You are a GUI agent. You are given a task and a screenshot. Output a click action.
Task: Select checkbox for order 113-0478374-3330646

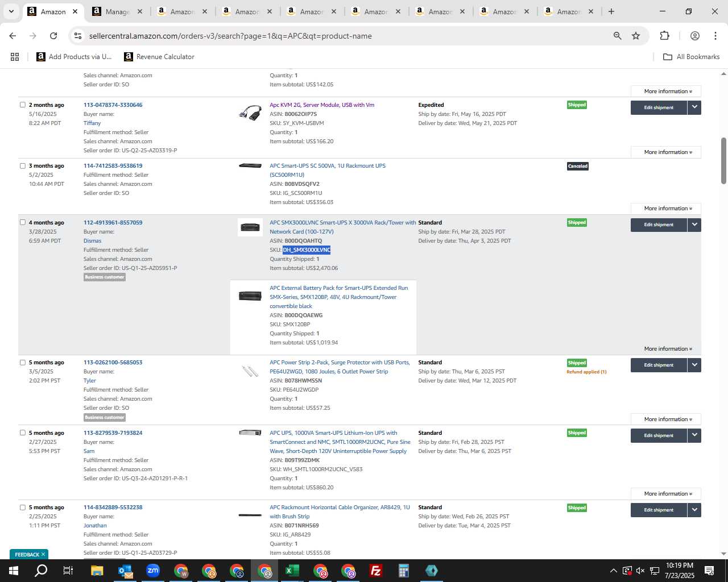tap(23, 105)
